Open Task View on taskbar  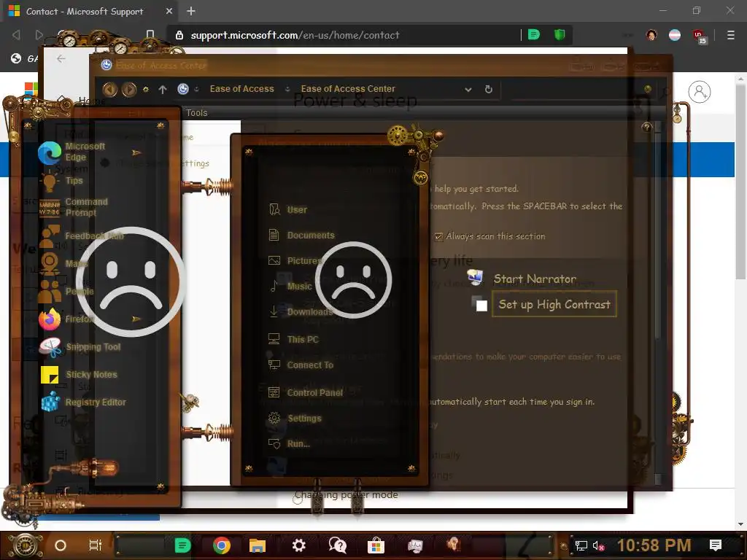coord(96,545)
